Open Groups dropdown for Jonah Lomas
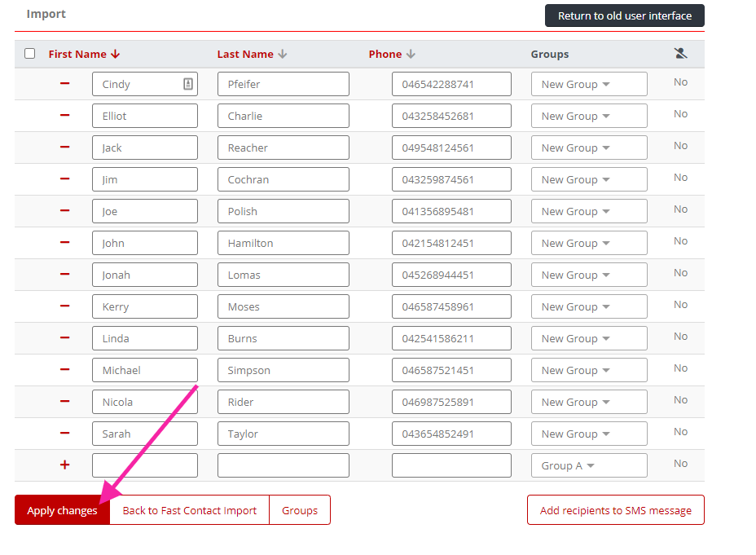Viewport: 756px width, 555px height. pyautogui.click(x=589, y=275)
